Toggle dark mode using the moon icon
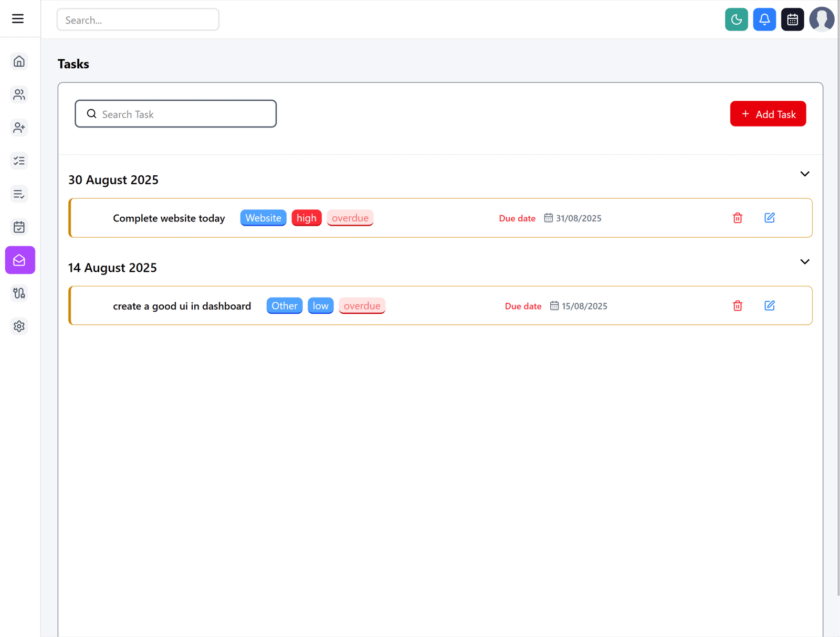 [x=736, y=19]
